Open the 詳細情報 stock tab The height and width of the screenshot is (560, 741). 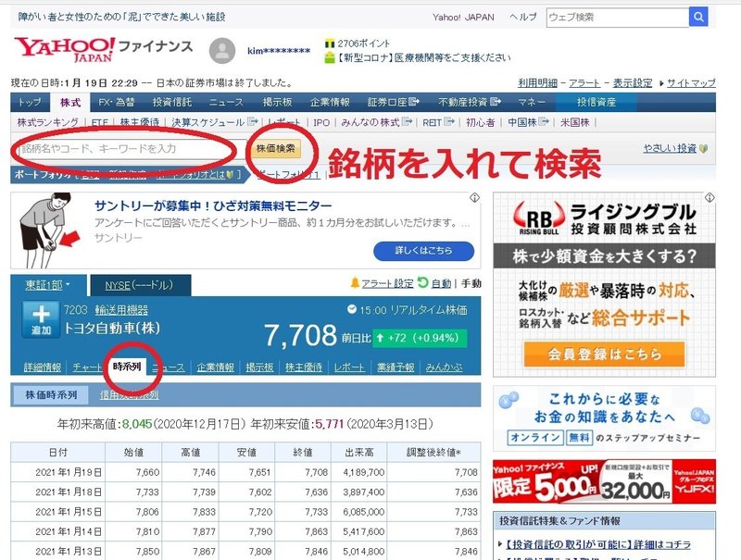point(43,367)
